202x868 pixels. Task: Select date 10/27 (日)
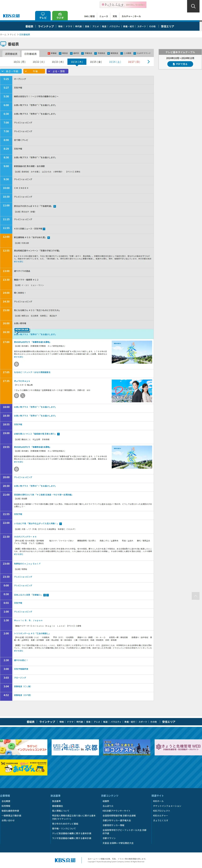(x=134, y=62)
